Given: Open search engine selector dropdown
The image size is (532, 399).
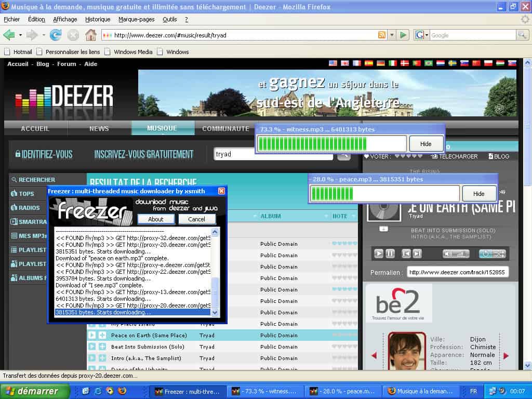Looking at the screenshot, I should [x=421, y=35].
